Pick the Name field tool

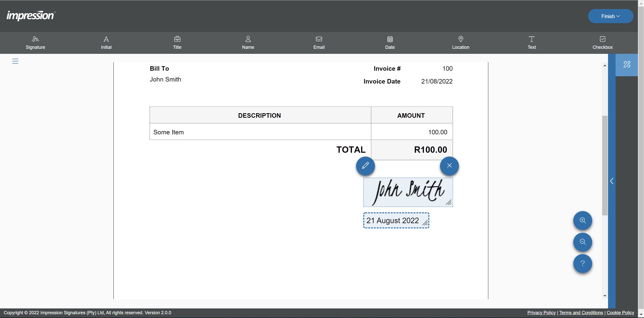248,43
